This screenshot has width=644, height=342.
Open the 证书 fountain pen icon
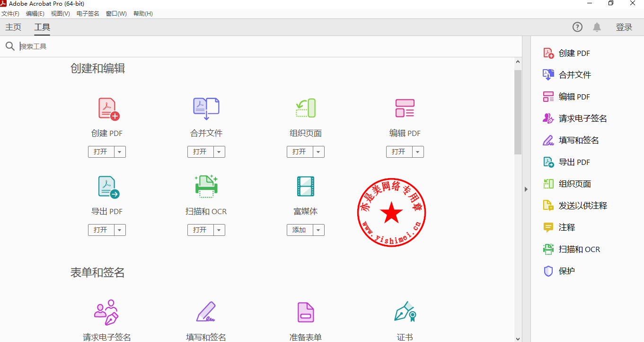(x=405, y=311)
